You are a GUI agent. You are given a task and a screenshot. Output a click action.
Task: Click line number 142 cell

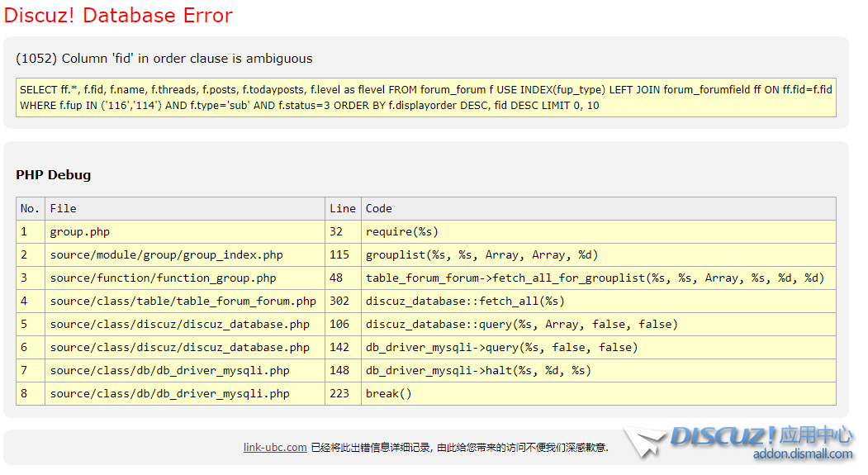[x=343, y=348]
